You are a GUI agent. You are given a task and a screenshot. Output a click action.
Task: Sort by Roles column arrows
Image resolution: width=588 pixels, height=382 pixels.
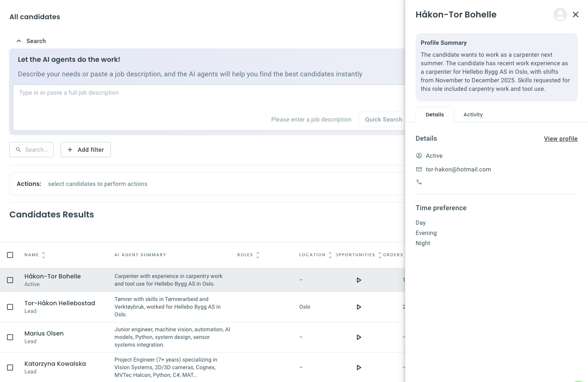tap(258, 255)
